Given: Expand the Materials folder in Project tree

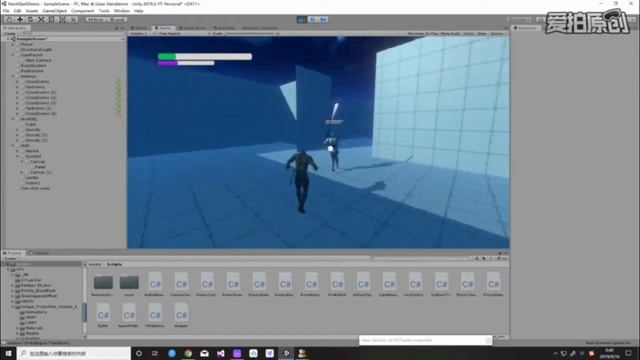Looking at the screenshot, I should click(18, 328).
